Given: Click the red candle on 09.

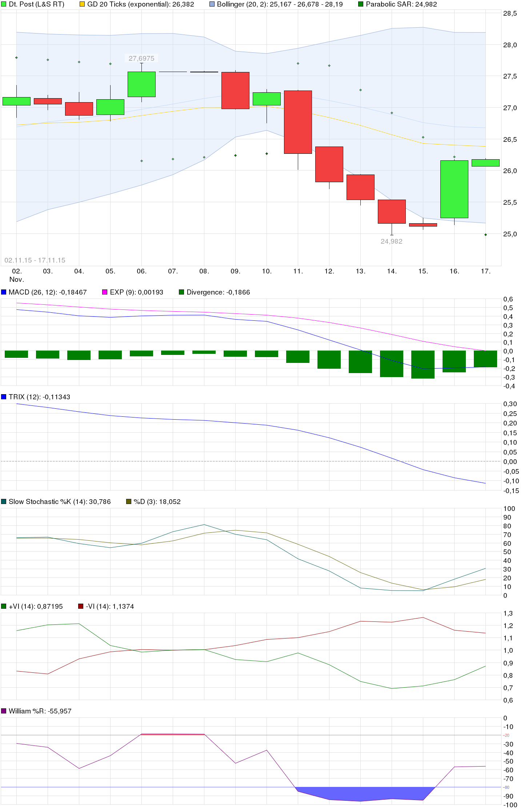Looking at the screenshot, I should pos(235,90).
